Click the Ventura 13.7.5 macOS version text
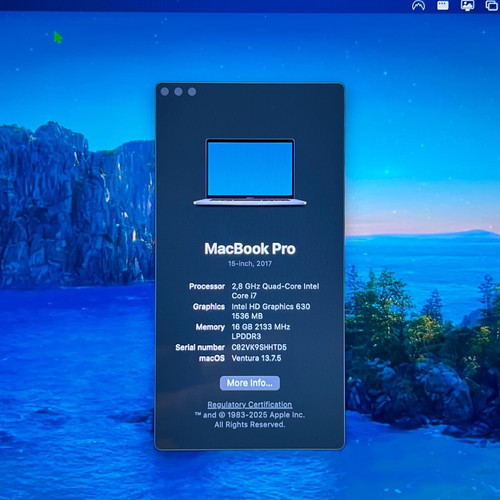The image size is (500, 500). pos(256,358)
